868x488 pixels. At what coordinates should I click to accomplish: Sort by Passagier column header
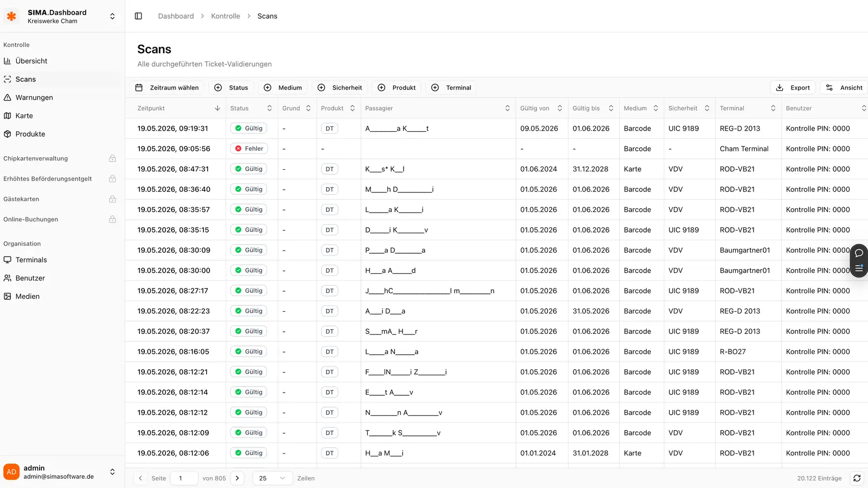[438, 108]
